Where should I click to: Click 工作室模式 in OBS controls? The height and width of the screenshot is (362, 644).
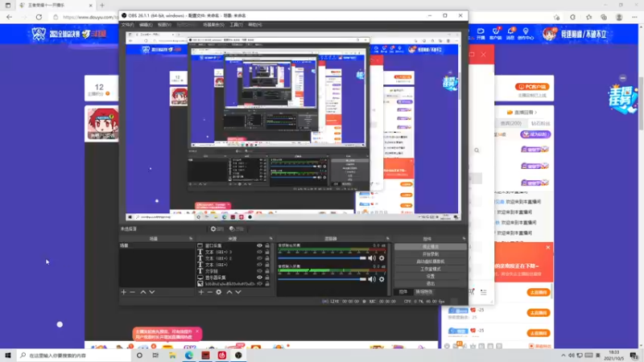[431, 269]
